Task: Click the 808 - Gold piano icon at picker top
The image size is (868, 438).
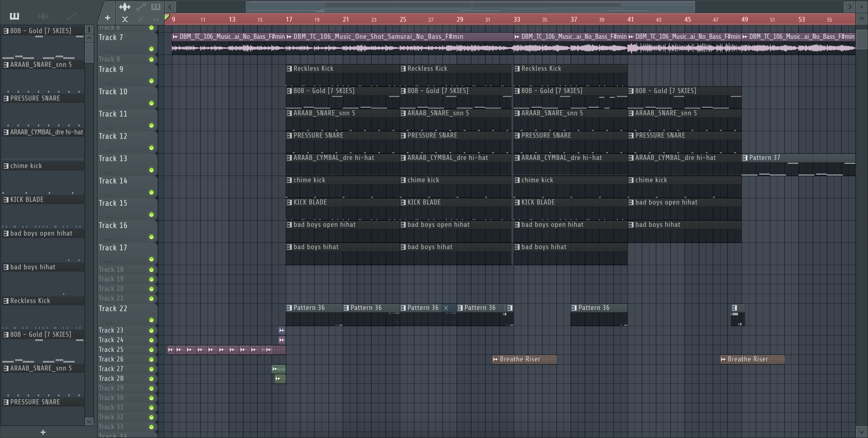Action: [6, 31]
